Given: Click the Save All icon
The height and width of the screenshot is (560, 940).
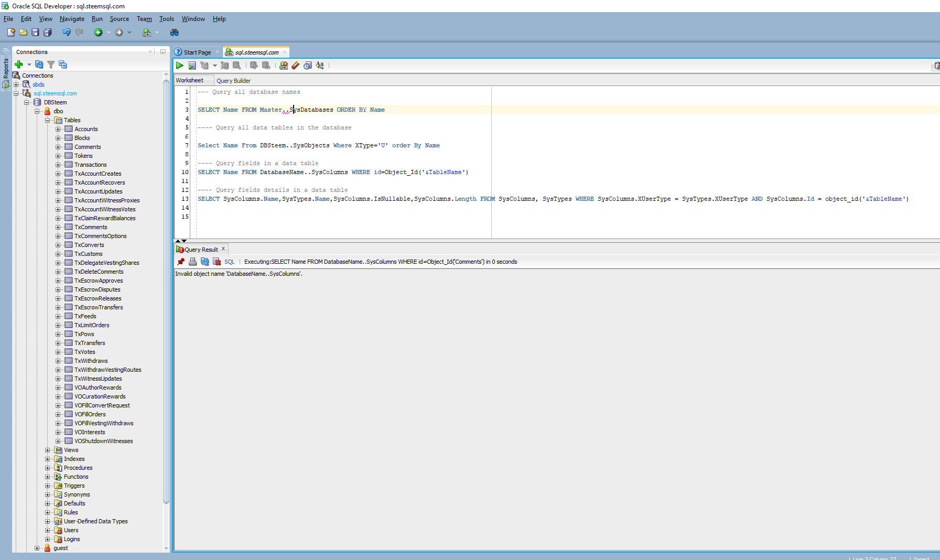Looking at the screenshot, I should (x=47, y=33).
